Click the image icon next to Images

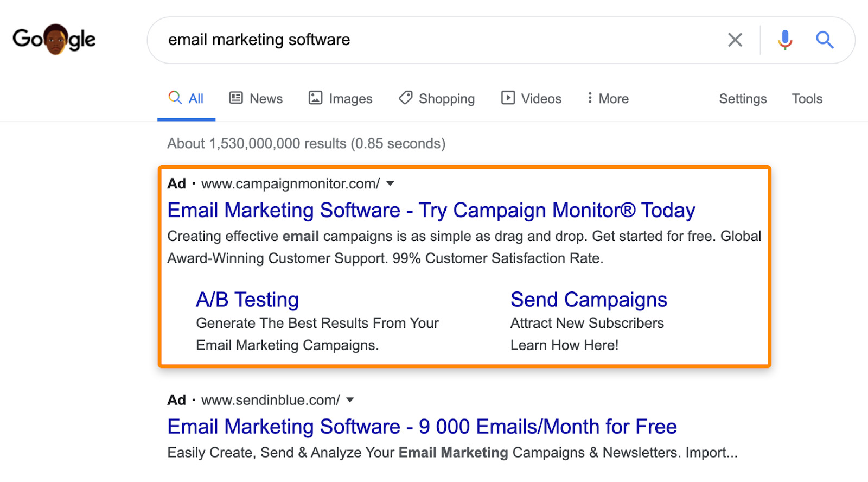pyautogui.click(x=315, y=98)
